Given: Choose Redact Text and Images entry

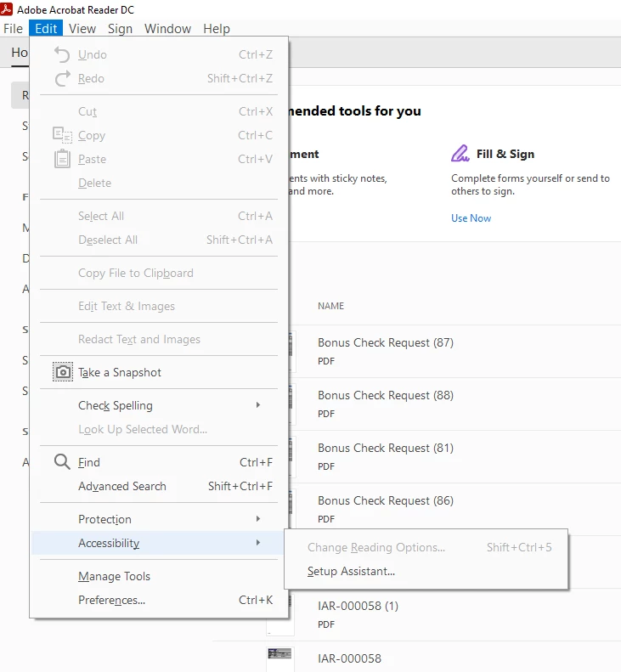Looking at the screenshot, I should (x=159, y=339).
